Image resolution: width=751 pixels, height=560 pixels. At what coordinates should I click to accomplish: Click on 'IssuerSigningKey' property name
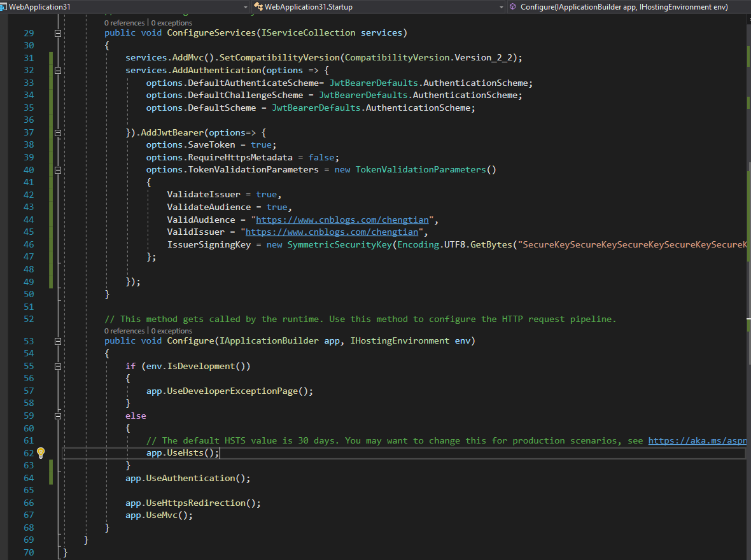(209, 245)
